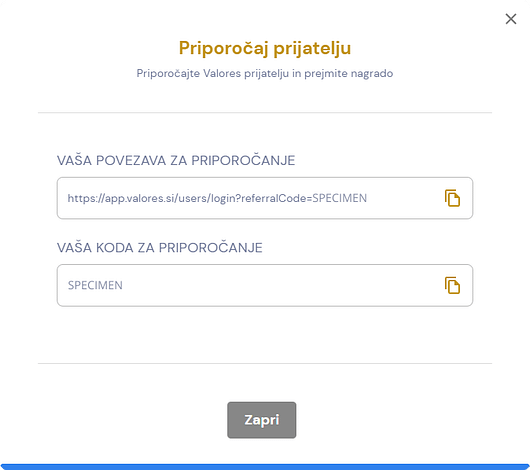Viewport: 530px width, 470px height.
Task: Click empty space right of SPECIMEN code text
Action: (x=281, y=285)
